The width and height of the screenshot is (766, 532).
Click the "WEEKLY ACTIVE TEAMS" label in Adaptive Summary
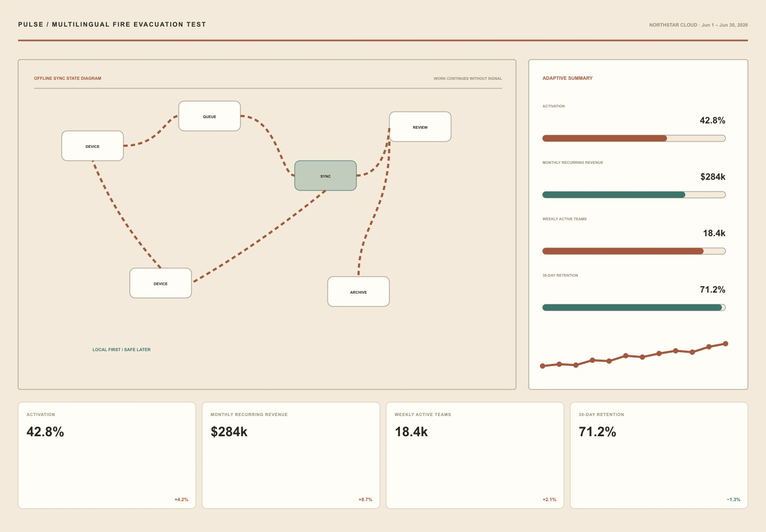(564, 219)
